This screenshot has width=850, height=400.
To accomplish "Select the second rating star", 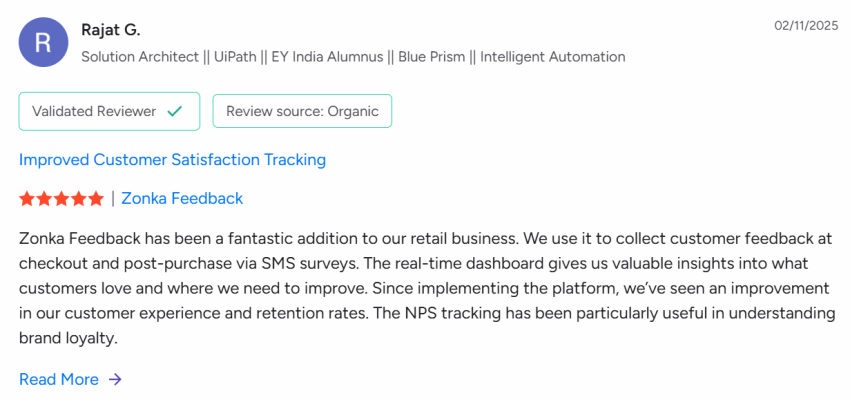I will 44,198.
